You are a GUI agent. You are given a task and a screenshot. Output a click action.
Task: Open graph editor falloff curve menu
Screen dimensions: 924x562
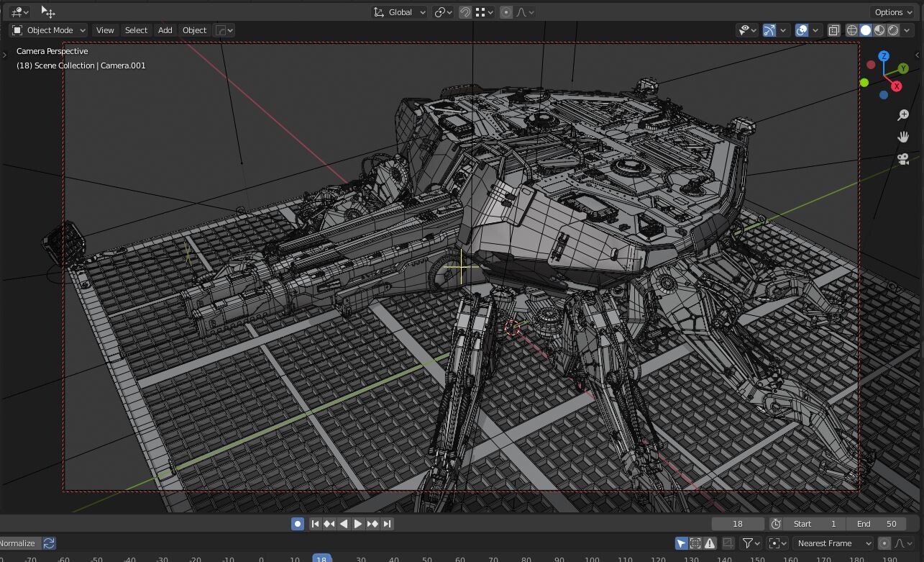[903, 543]
